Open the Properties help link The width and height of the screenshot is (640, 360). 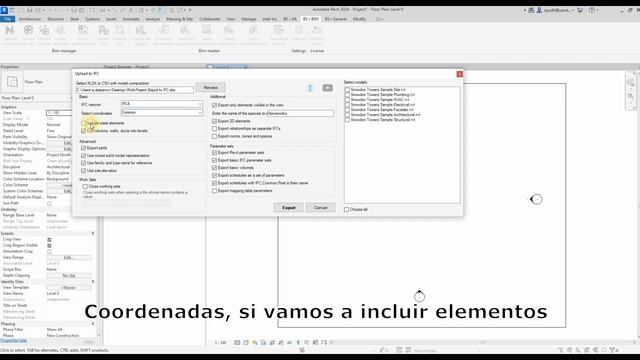[13, 340]
